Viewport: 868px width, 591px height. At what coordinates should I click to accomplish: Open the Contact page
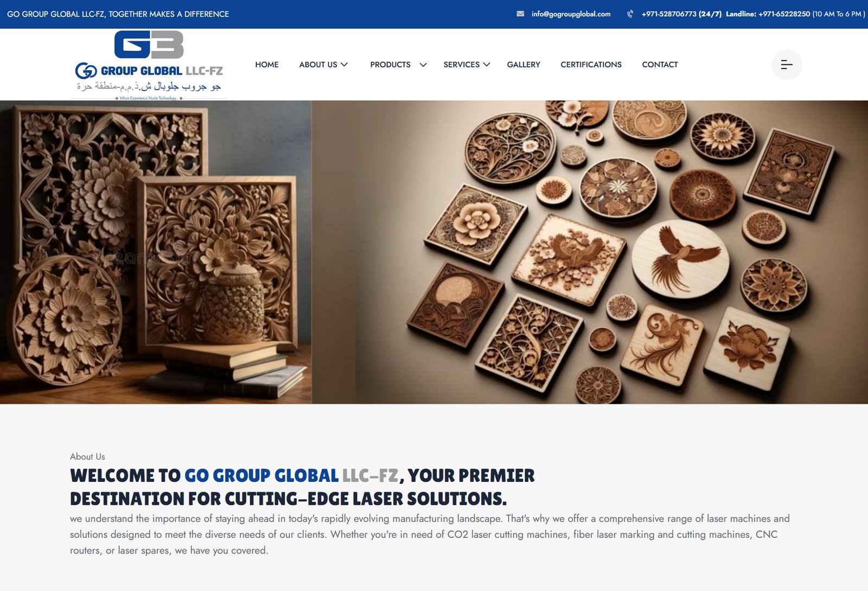660,65
